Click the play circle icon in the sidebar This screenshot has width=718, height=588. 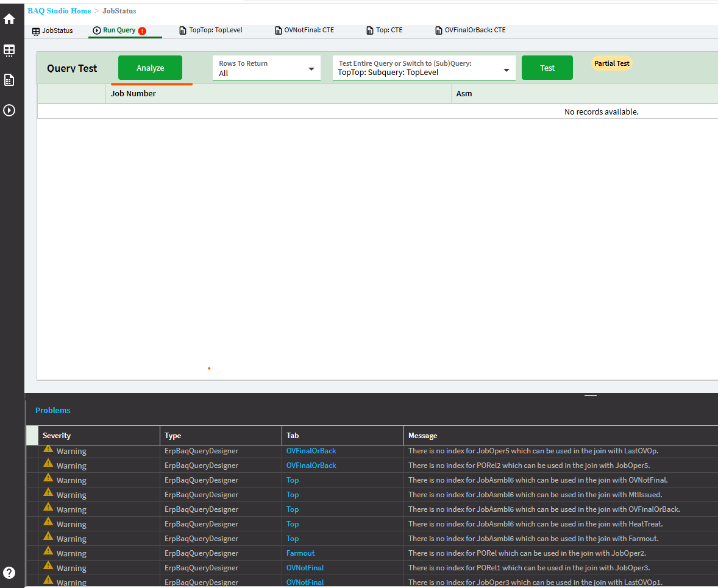pyautogui.click(x=9, y=110)
